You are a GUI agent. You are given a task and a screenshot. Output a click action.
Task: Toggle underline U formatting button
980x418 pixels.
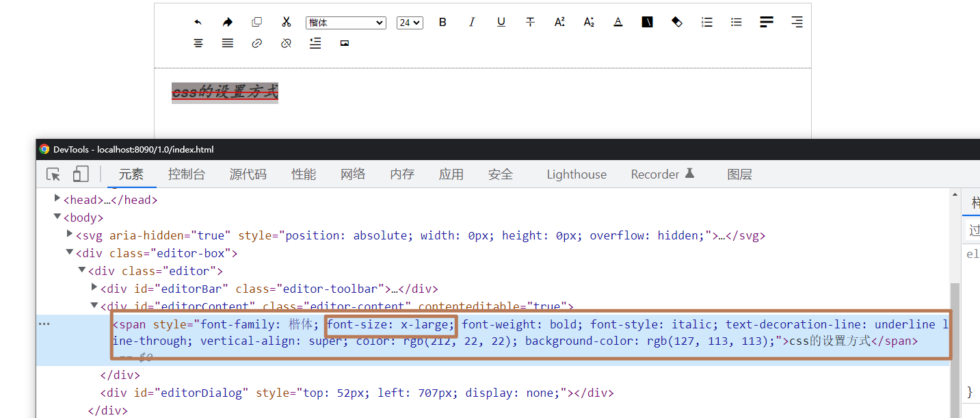501,22
